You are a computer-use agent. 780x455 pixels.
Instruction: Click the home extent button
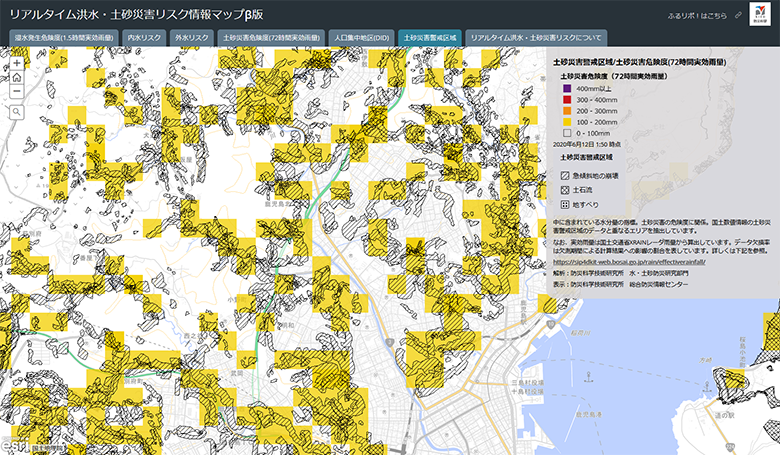pos(17,77)
